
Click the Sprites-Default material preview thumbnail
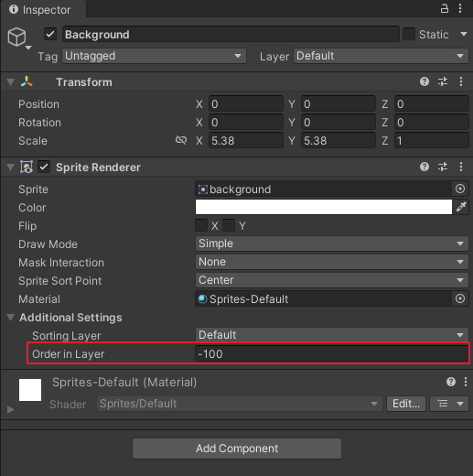(30, 390)
